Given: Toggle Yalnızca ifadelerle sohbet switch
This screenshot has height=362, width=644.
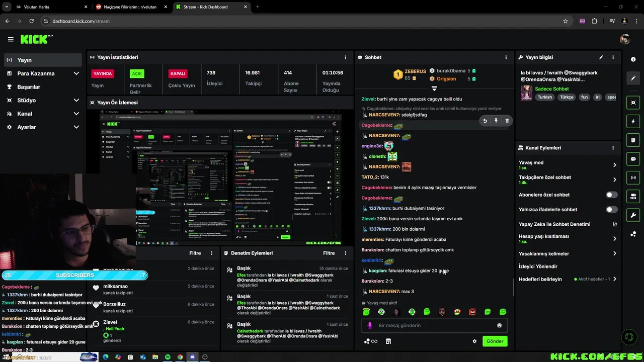Looking at the screenshot, I should click(x=611, y=209).
